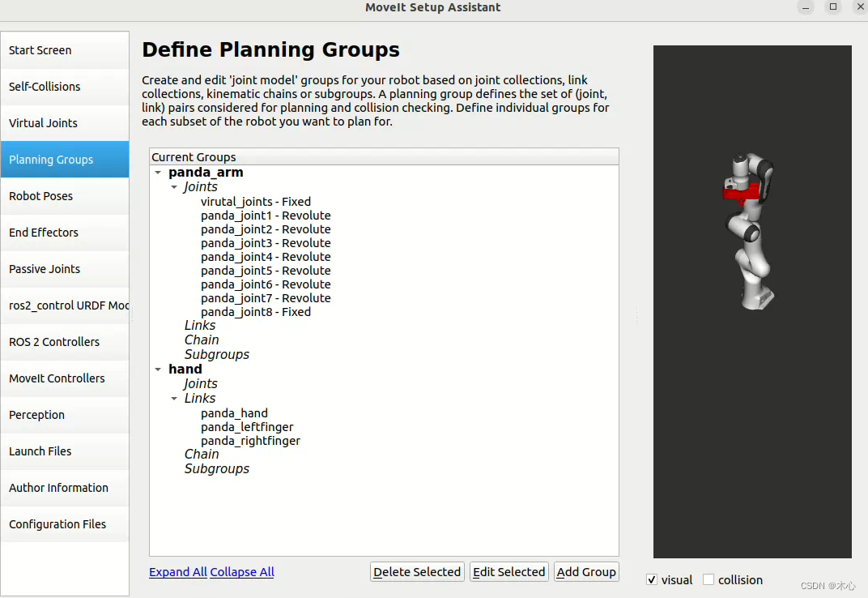
Task: Collapse hand Links list
Action: pyautogui.click(x=174, y=399)
